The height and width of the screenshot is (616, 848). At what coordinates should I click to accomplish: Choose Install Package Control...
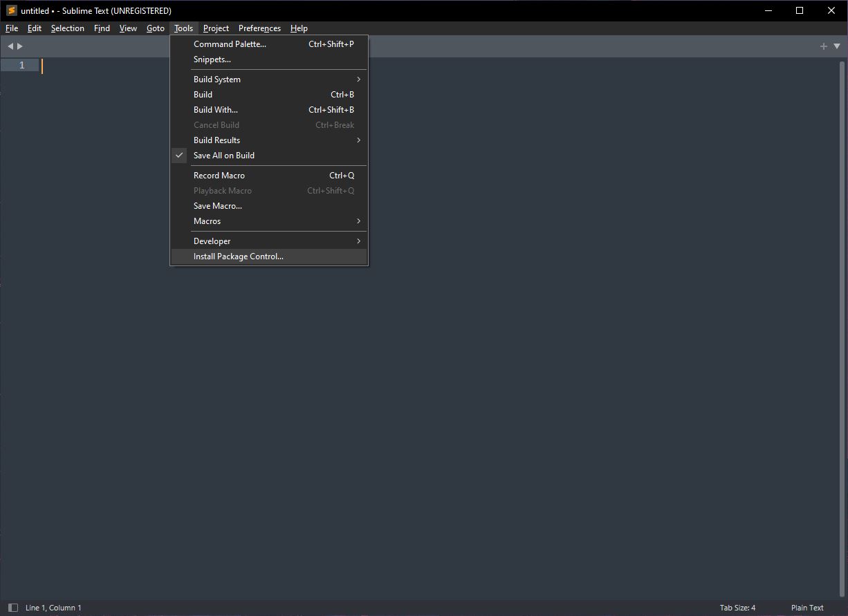[269, 256]
